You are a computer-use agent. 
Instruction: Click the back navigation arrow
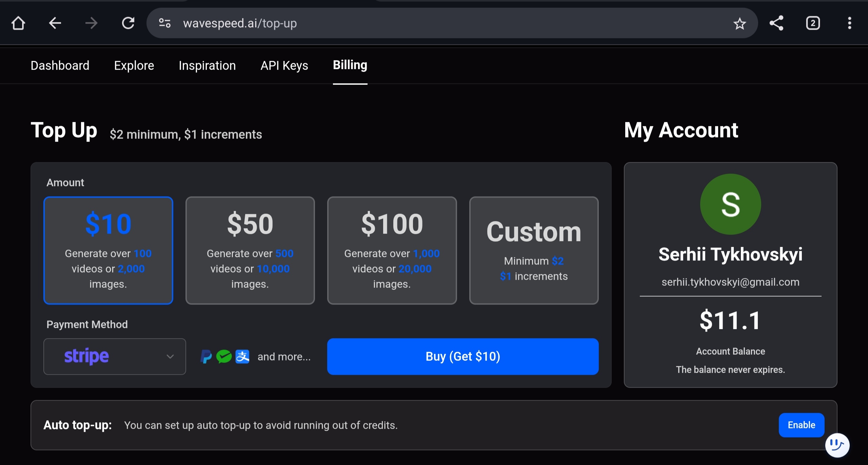click(55, 23)
